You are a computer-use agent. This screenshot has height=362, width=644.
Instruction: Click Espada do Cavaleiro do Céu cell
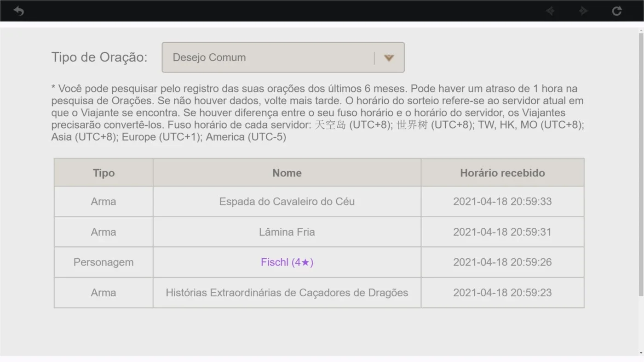(x=287, y=202)
